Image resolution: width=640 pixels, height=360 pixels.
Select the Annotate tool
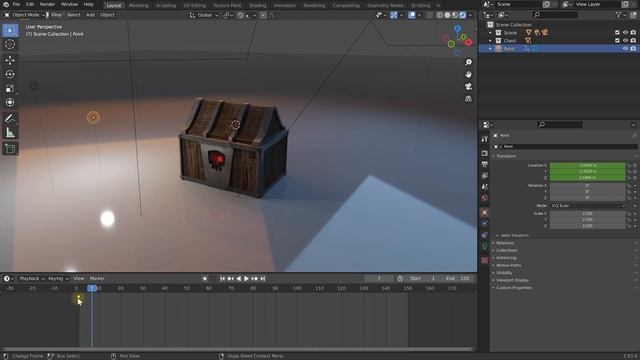pyautogui.click(x=10, y=119)
